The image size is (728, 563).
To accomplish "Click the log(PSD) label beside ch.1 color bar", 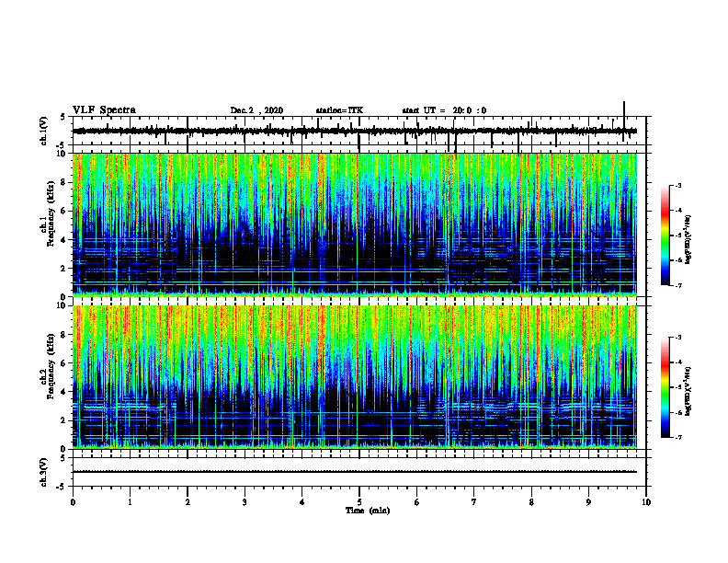I will (x=688, y=239).
